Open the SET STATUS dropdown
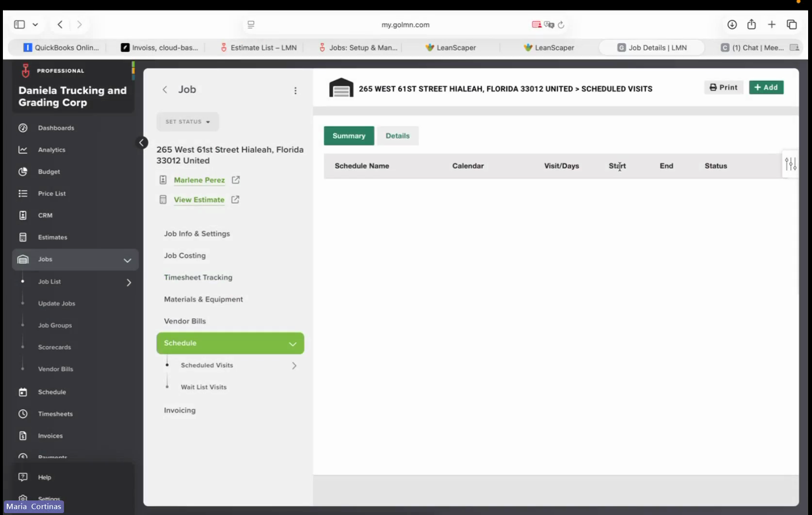 pos(188,122)
